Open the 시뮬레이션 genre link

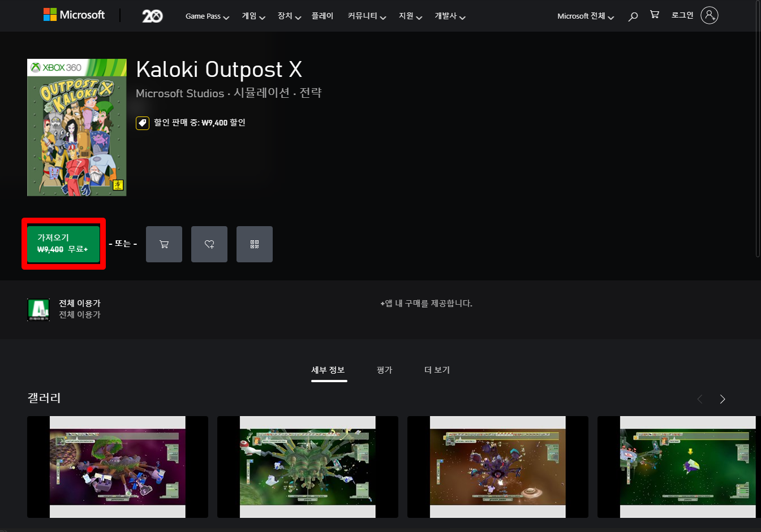[x=261, y=93]
